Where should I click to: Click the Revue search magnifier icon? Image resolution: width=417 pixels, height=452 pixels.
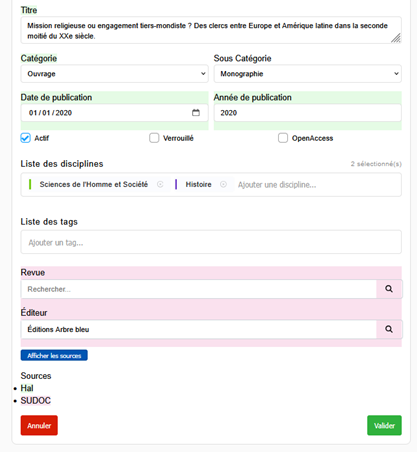pyautogui.click(x=389, y=289)
